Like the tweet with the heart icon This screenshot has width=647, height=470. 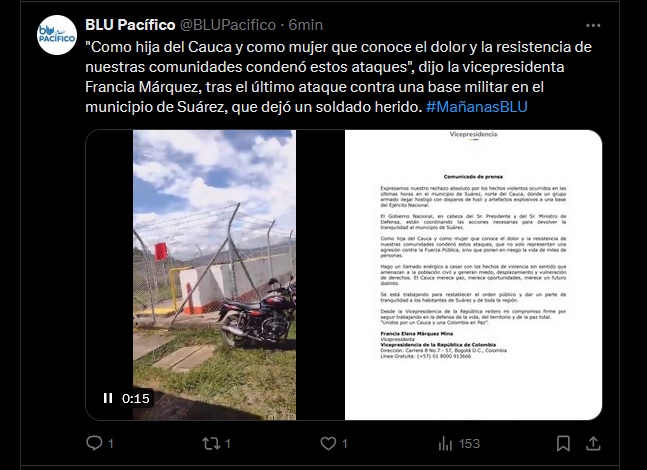[x=328, y=444]
